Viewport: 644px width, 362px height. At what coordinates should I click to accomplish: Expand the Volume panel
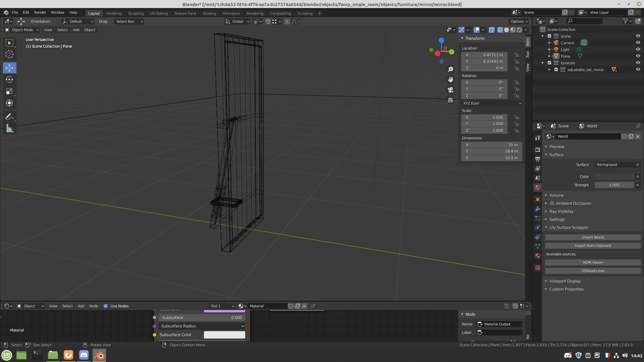pos(556,195)
